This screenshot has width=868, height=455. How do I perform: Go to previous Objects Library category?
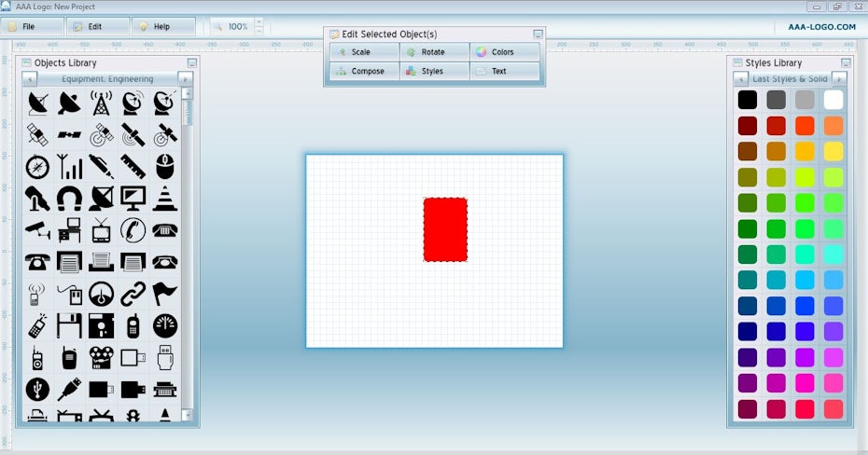point(29,79)
